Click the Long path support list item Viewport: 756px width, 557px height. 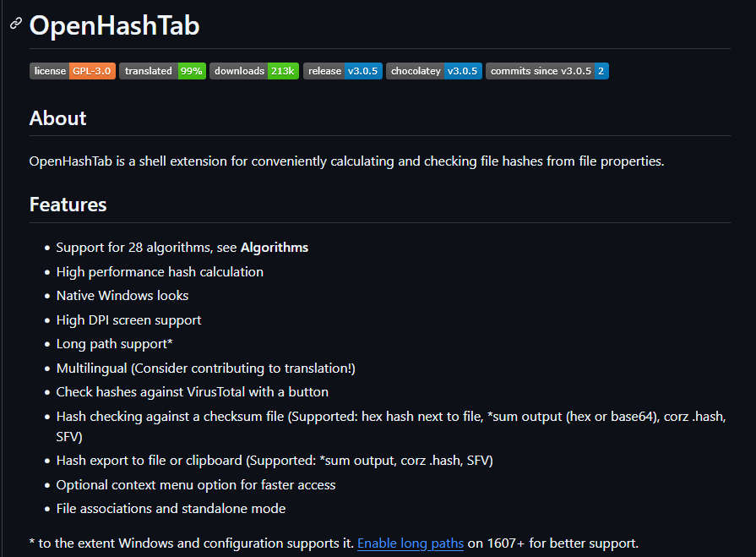pos(114,344)
